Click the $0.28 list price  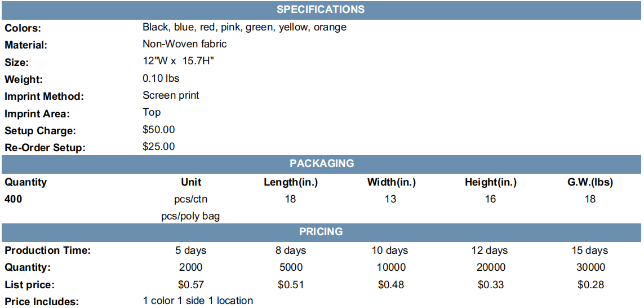pyautogui.click(x=589, y=284)
